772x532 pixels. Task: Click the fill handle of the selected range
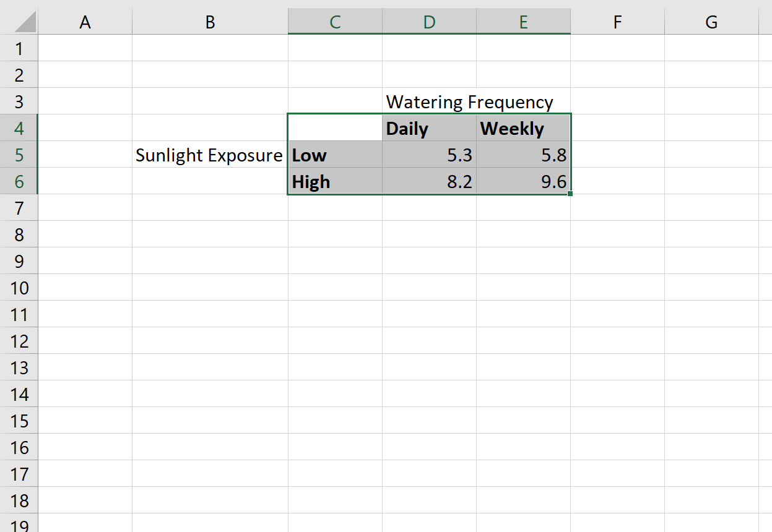pos(570,194)
